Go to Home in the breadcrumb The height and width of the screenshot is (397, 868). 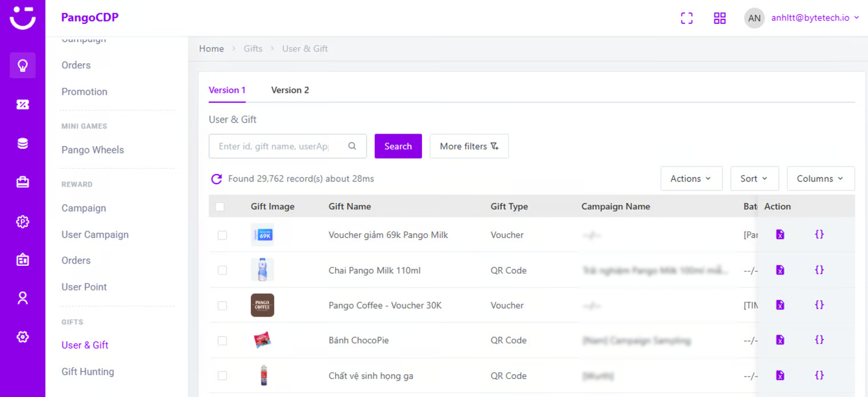click(211, 48)
